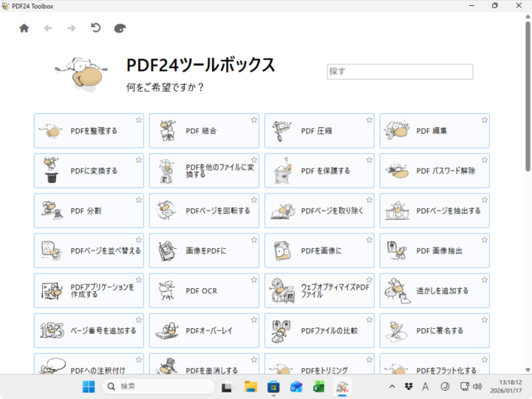
Task: Star the PDF OCR tile as favorite
Action: [x=253, y=279]
